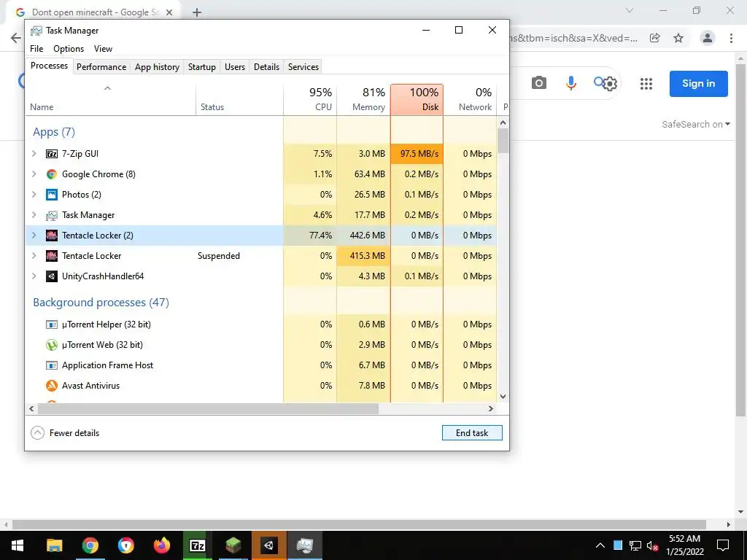747x560 pixels.
Task: Click the Sign in button
Action: 698,84
